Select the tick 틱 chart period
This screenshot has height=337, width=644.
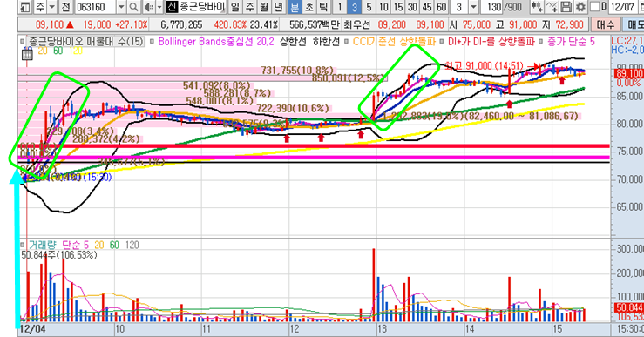point(323,7)
